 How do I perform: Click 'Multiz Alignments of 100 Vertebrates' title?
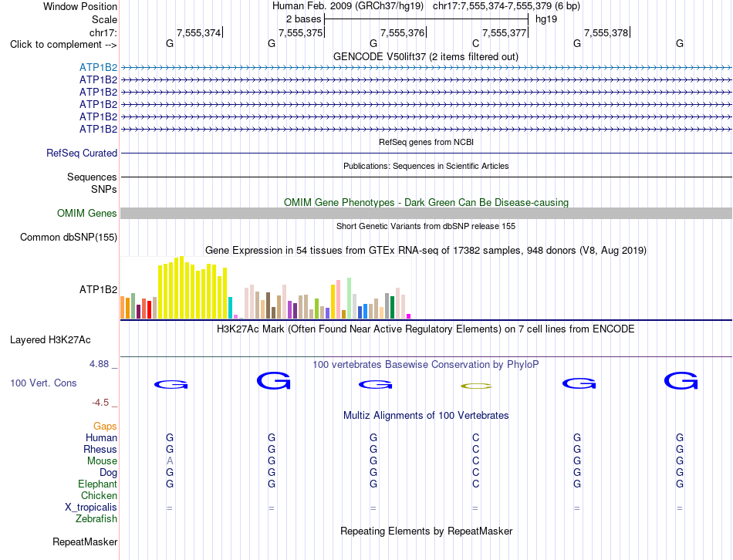pyautogui.click(x=426, y=415)
